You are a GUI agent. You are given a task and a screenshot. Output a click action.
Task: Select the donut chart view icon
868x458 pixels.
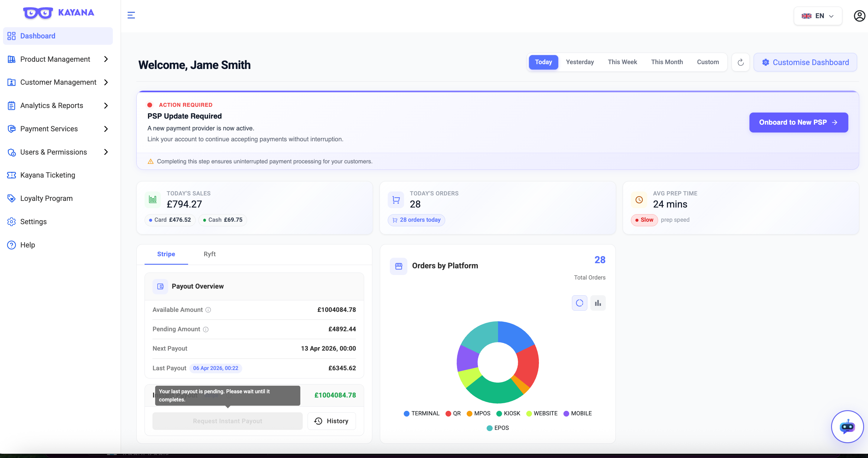tap(579, 303)
